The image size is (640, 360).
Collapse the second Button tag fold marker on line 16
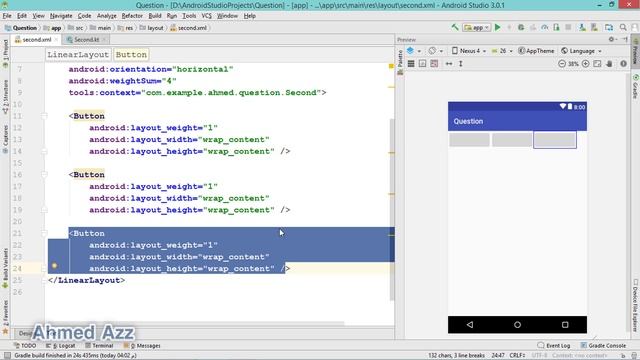tap(44, 175)
